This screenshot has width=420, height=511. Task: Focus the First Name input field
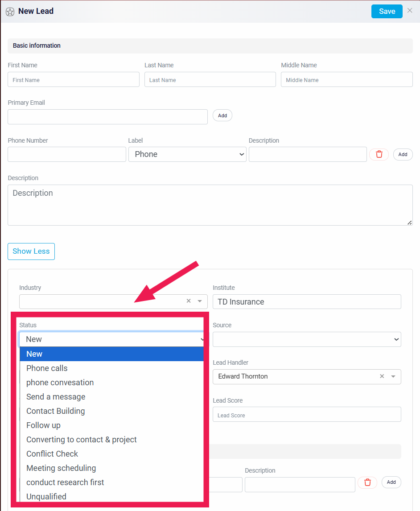[74, 79]
